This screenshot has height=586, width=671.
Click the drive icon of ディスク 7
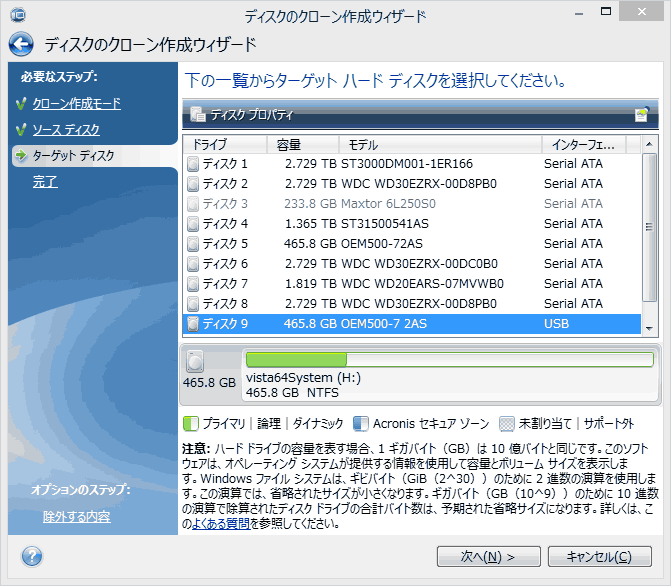pos(193,284)
